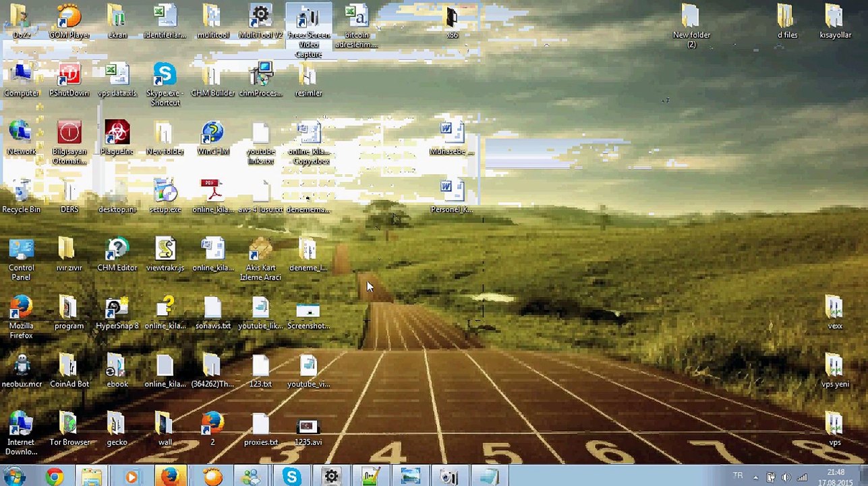Select the Mozilla Firefox desktop shortcut
Screen dimensions: 868x486
pyautogui.click(x=21, y=317)
